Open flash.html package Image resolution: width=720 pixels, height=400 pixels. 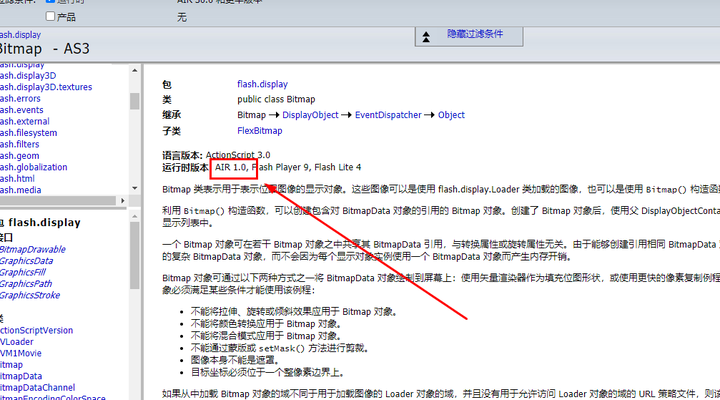click(17, 179)
